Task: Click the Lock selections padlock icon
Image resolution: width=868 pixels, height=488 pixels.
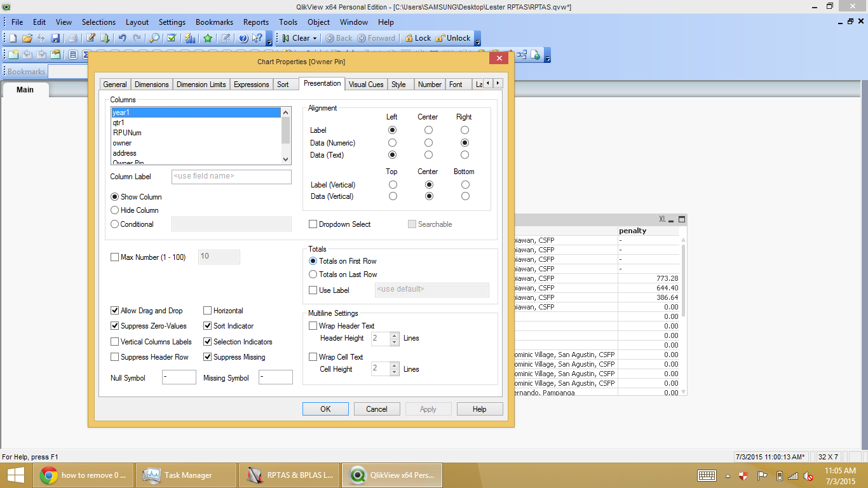Action: pyautogui.click(x=409, y=38)
